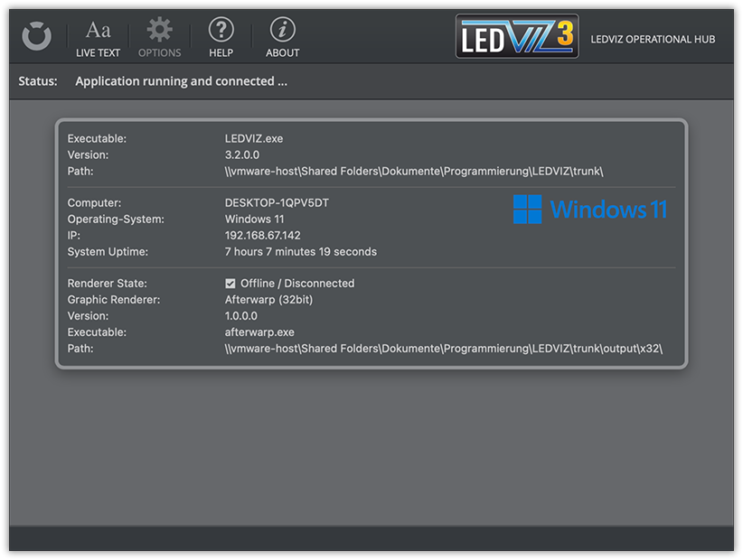Toggle the Offline / Disconnected checkbox

230,284
